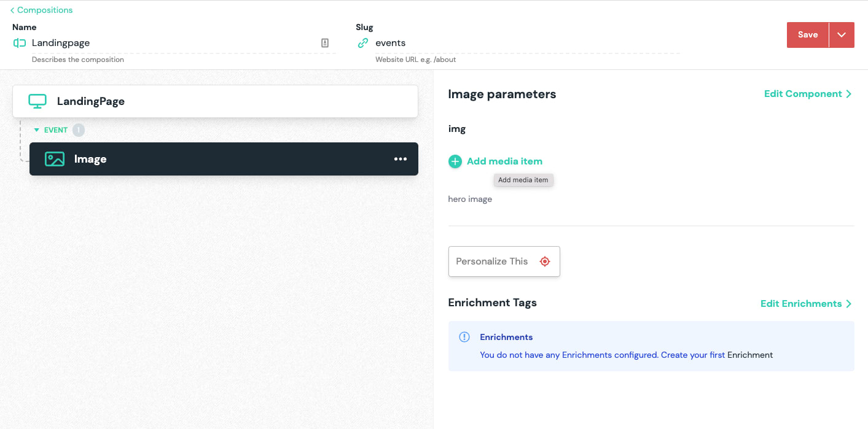Click the picture icon on Image component
The width and height of the screenshot is (868, 429).
pos(55,159)
